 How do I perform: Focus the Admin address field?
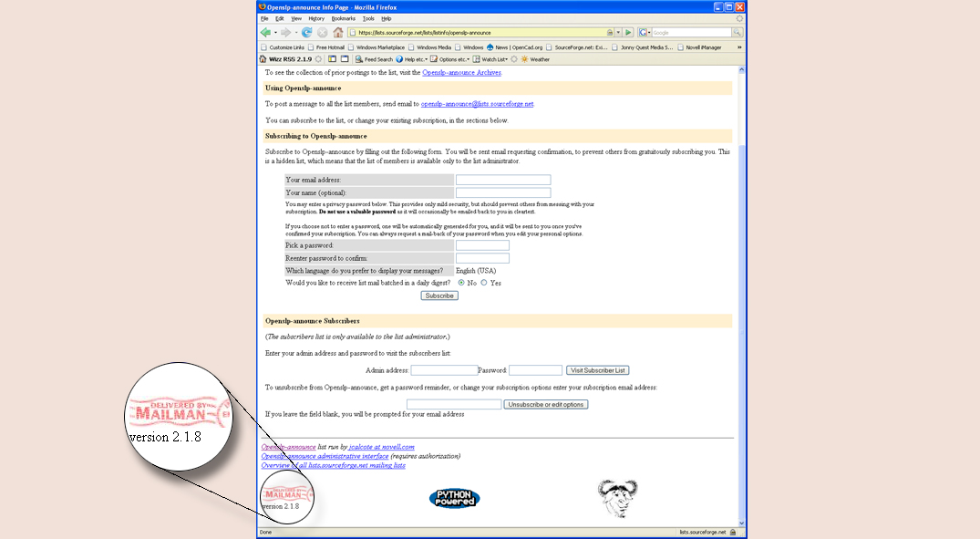(x=444, y=370)
